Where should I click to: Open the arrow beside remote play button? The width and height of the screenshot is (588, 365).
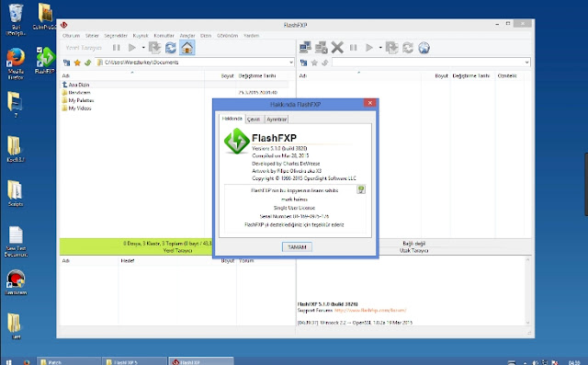380,48
